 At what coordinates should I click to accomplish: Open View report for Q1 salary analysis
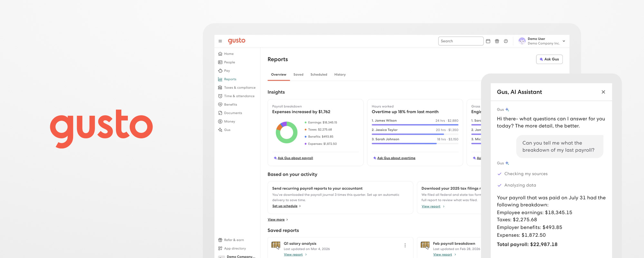click(x=293, y=254)
